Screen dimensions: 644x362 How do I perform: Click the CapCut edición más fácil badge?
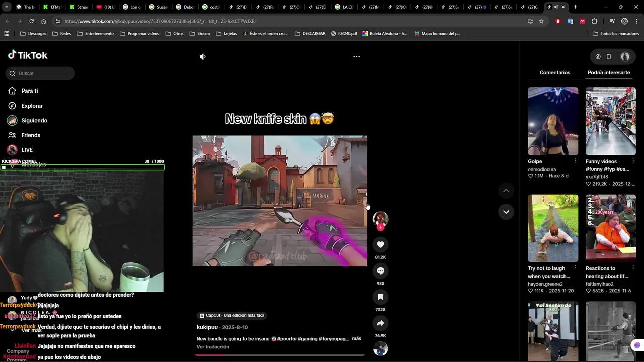[x=232, y=315]
